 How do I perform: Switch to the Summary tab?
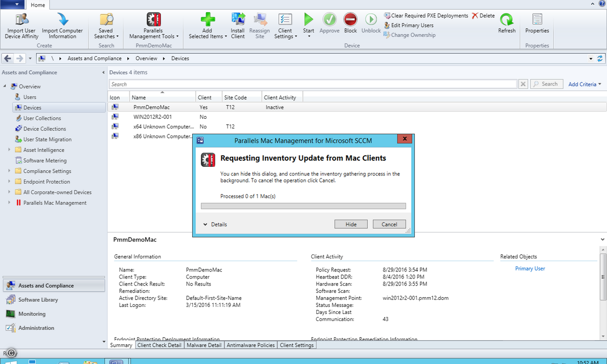pos(121,345)
